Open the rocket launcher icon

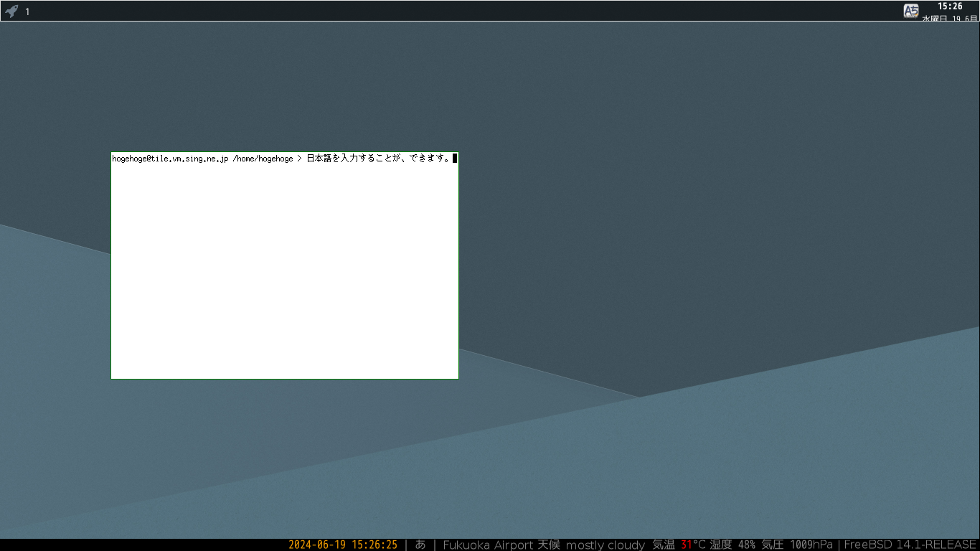coord(11,11)
